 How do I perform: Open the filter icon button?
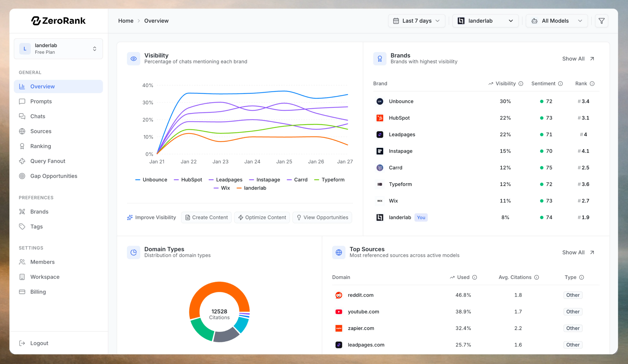[x=601, y=21]
